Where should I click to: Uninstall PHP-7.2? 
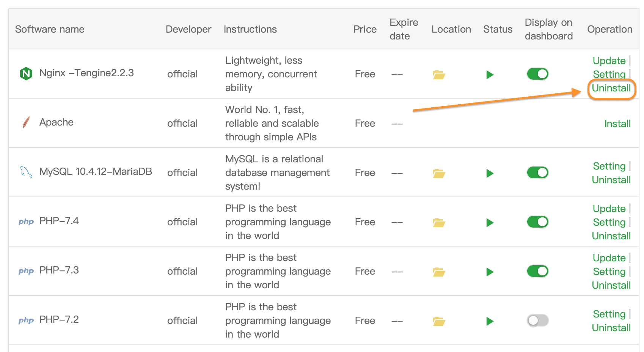(x=611, y=327)
